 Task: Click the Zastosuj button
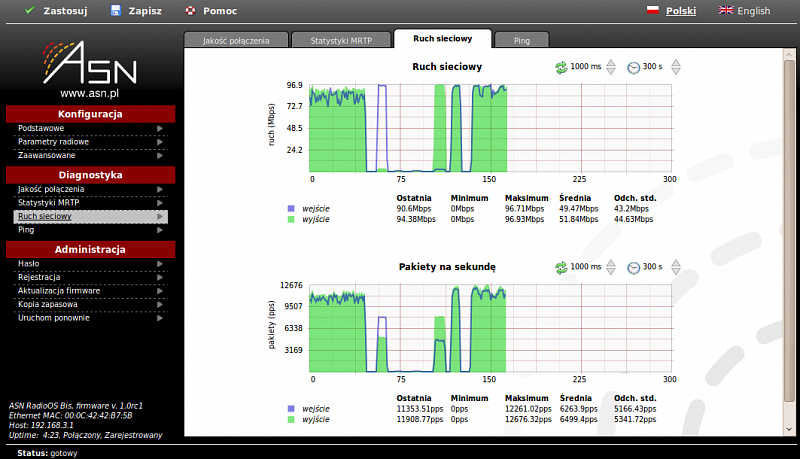point(56,11)
